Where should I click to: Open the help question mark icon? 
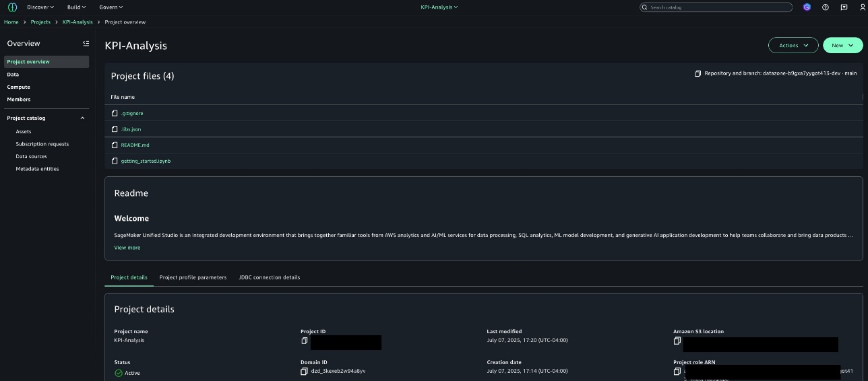pyautogui.click(x=826, y=7)
